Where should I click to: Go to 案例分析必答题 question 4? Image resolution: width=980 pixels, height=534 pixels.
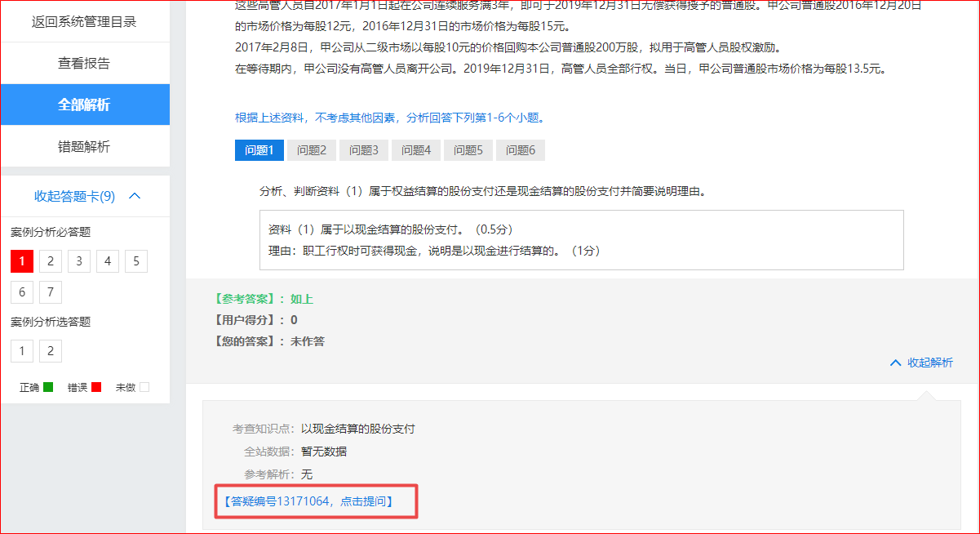click(108, 261)
